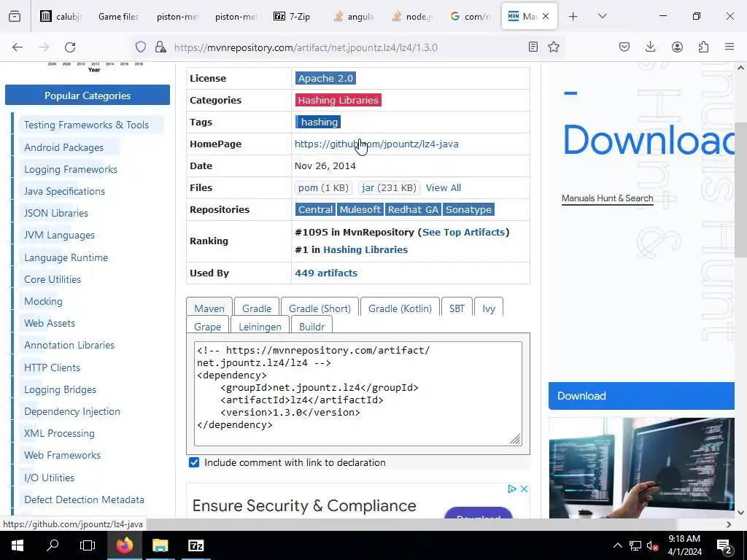
Task: Show hidden system tray icons
Action: point(617,545)
